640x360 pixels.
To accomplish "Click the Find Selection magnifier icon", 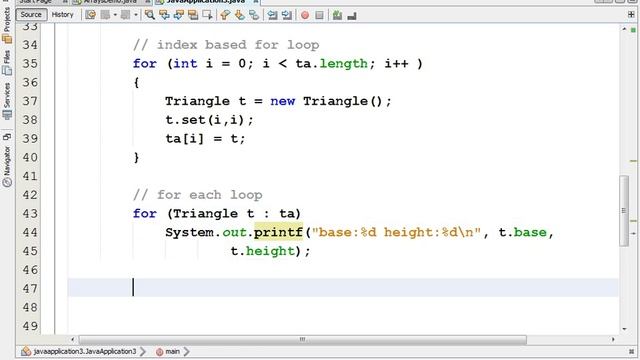I will click(x=150, y=15).
